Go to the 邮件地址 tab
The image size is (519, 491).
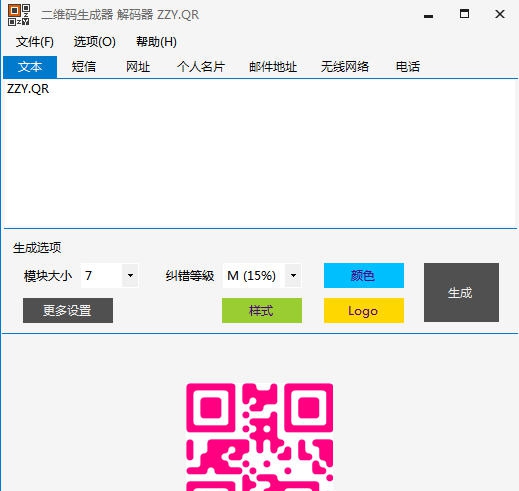coord(273,67)
